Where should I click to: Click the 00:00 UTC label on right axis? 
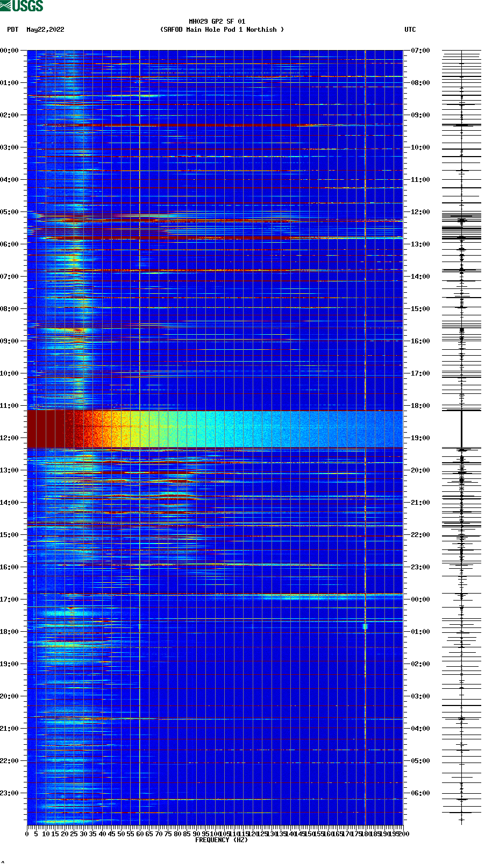pyautogui.click(x=420, y=599)
